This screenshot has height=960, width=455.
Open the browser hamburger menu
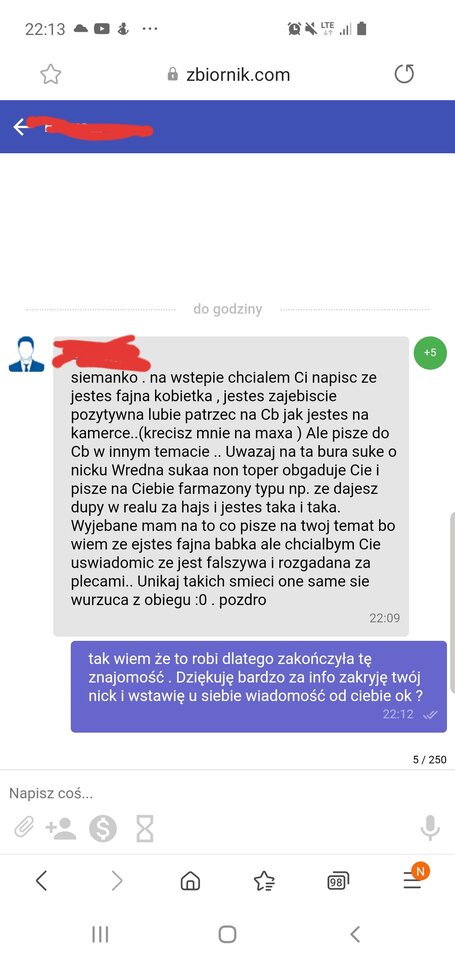click(412, 880)
